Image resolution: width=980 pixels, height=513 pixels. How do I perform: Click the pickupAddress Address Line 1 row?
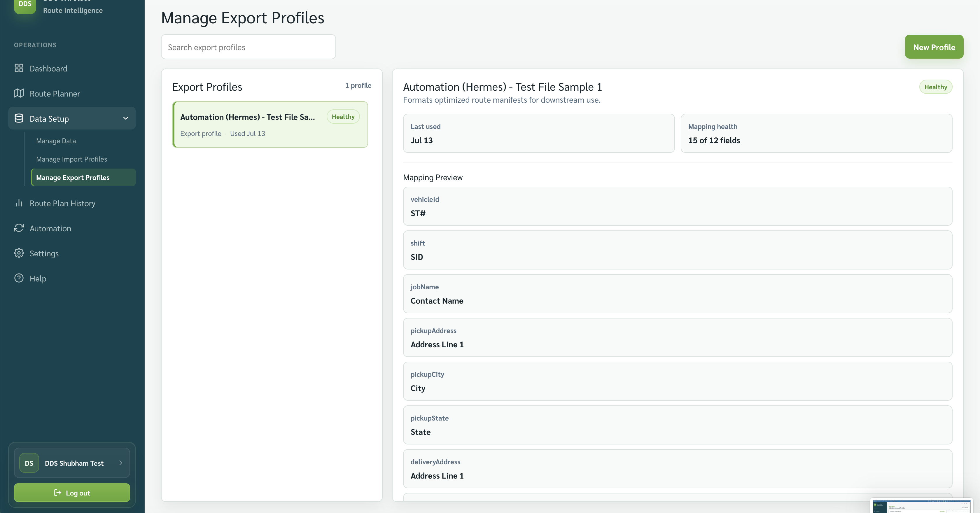tap(678, 337)
